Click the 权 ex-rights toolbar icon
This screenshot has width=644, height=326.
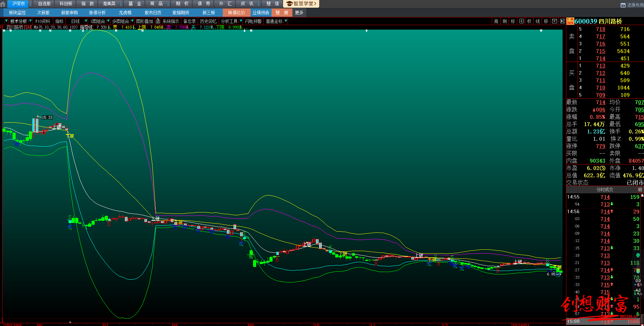(529, 21)
